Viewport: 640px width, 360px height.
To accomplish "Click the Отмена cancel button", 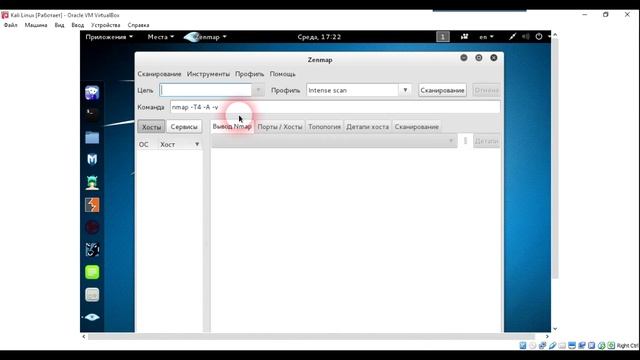I will [487, 90].
